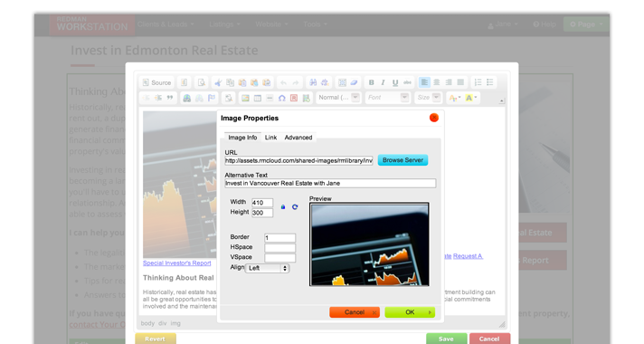Click the Alternative Text input field

(330, 183)
